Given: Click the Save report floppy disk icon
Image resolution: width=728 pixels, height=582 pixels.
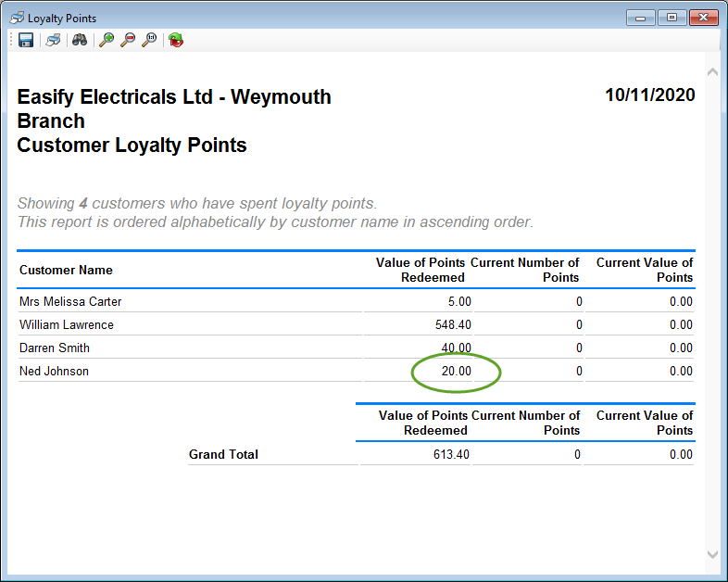Looking at the screenshot, I should 26,40.
